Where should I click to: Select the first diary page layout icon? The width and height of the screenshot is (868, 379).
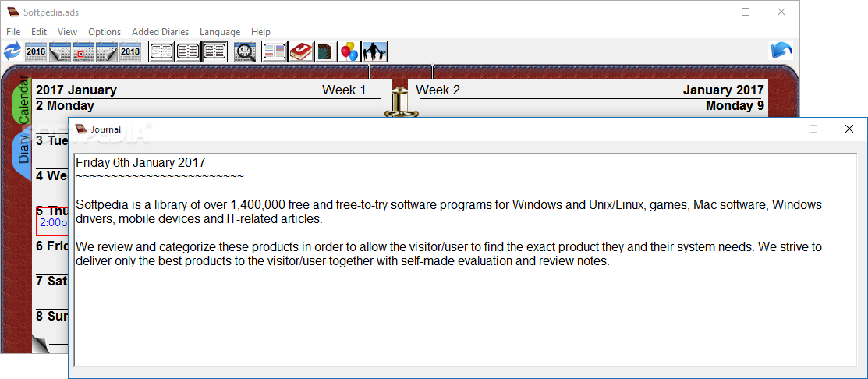pyautogui.click(x=161, y=51)
